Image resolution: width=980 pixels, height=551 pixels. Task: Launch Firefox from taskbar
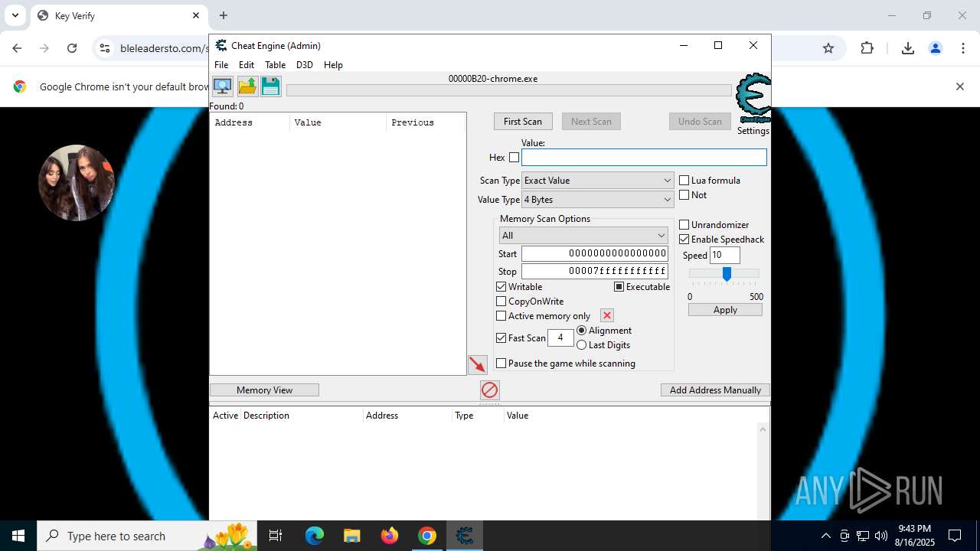(x=389, y=536)
